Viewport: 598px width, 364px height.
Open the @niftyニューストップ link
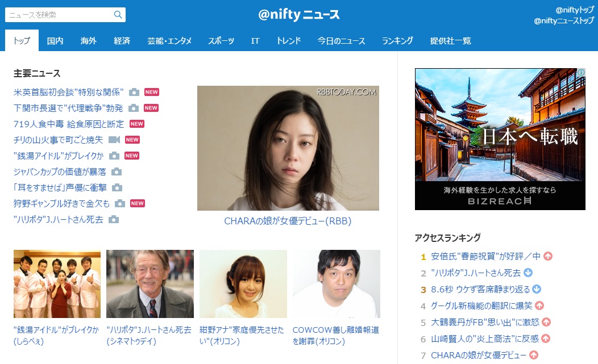pyautogui.click(x=564, y=20)
